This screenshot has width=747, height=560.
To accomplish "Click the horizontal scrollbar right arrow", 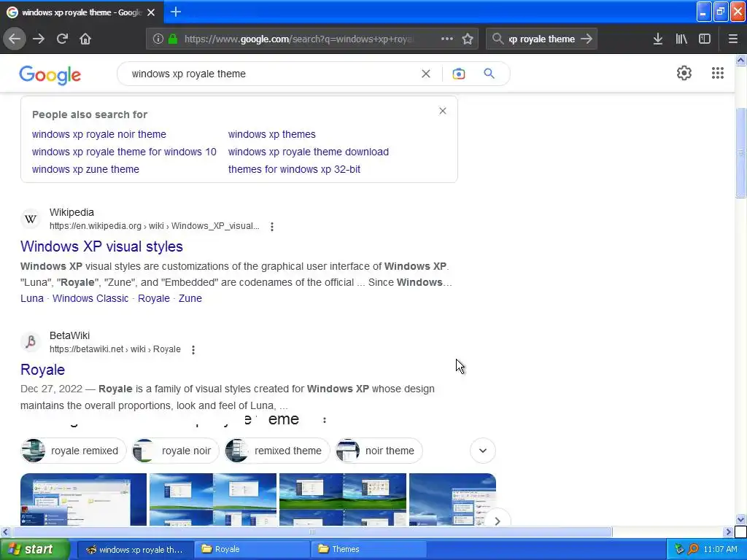I will (x=729, y=532).
